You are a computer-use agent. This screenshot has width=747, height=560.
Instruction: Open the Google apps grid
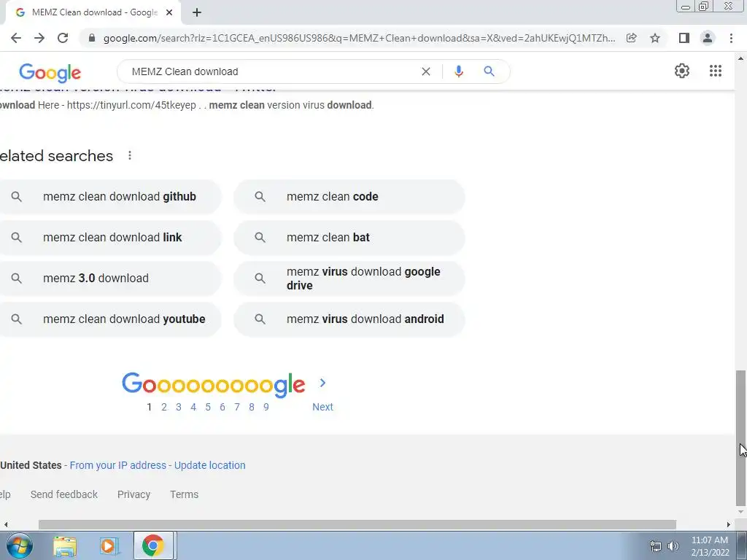(x=716, y=71)
